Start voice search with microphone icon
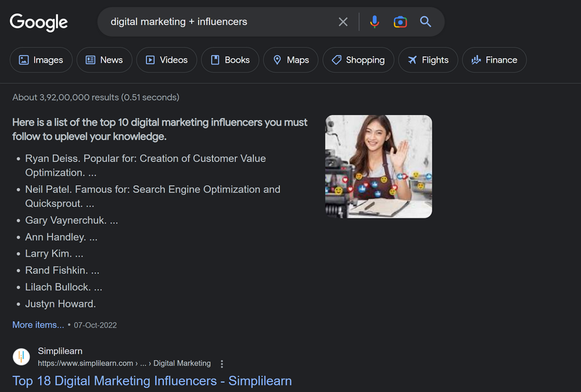 coord(375,22)
